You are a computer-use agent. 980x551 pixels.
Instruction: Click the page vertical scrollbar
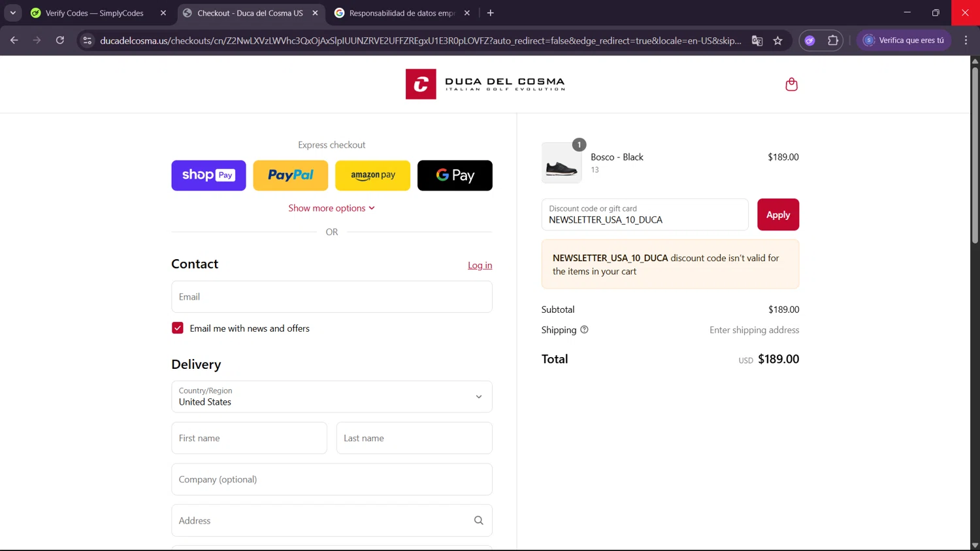(975, 154)
